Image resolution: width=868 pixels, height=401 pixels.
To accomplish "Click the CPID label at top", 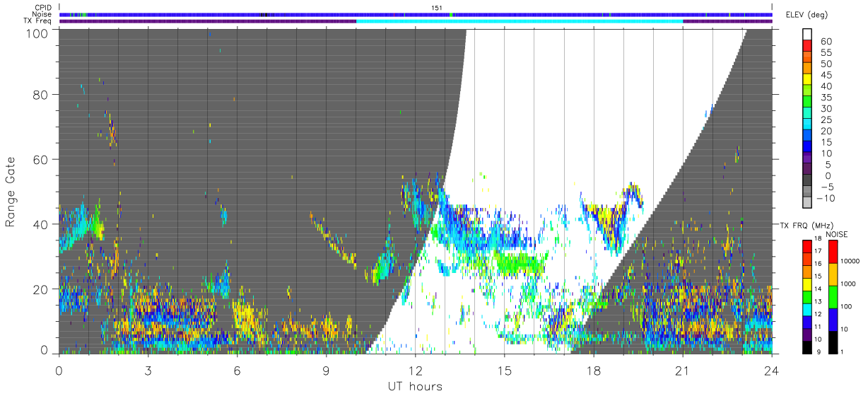I will [x=42, y=8].
